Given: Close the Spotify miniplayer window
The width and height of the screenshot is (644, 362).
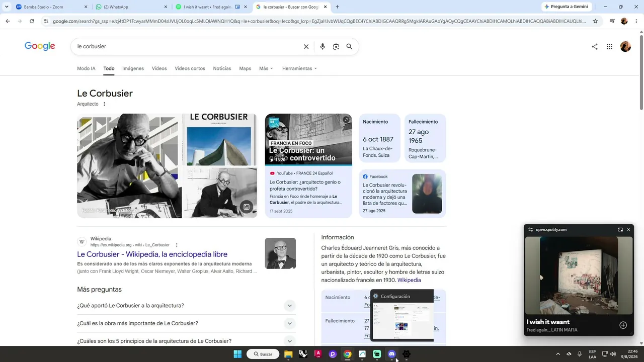Looking at the screenshot, I should [628, 230].
